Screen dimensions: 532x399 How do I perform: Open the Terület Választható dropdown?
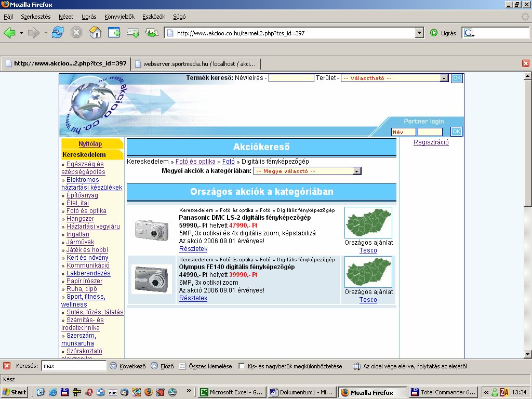tap(395, 78)
